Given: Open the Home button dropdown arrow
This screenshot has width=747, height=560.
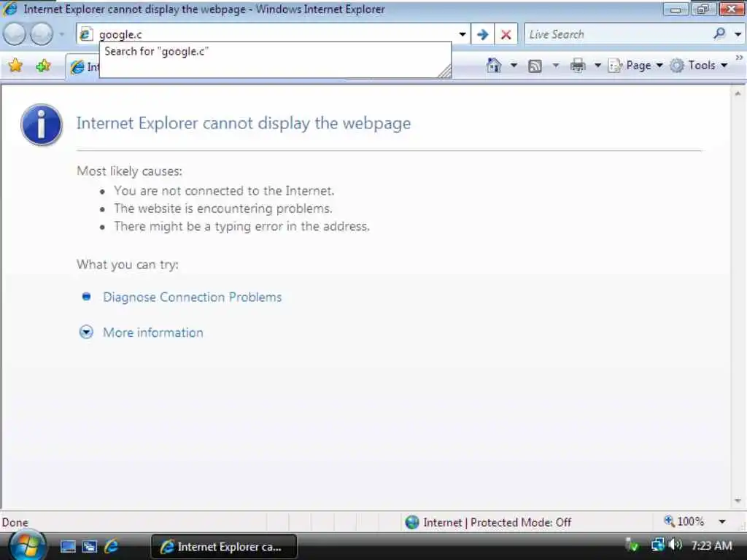Looking at the screenshot, I should click(514, 65).
